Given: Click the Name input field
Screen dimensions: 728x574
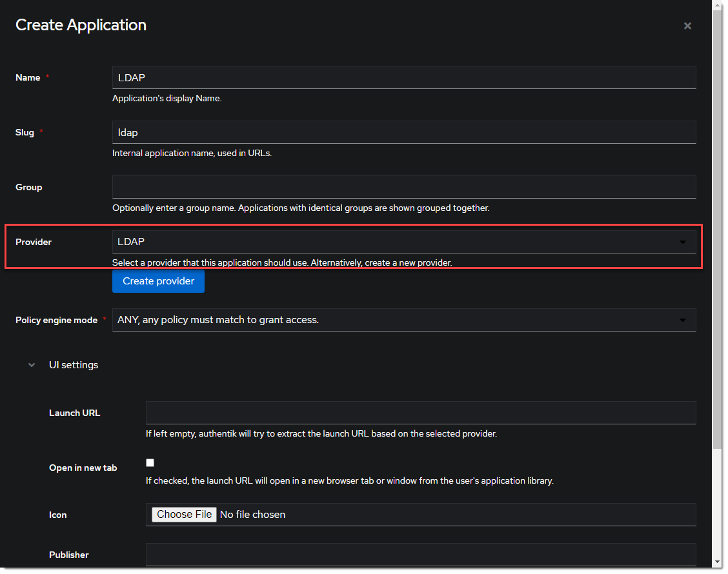Looking at the screenshot, I should [x=403, y=77].
